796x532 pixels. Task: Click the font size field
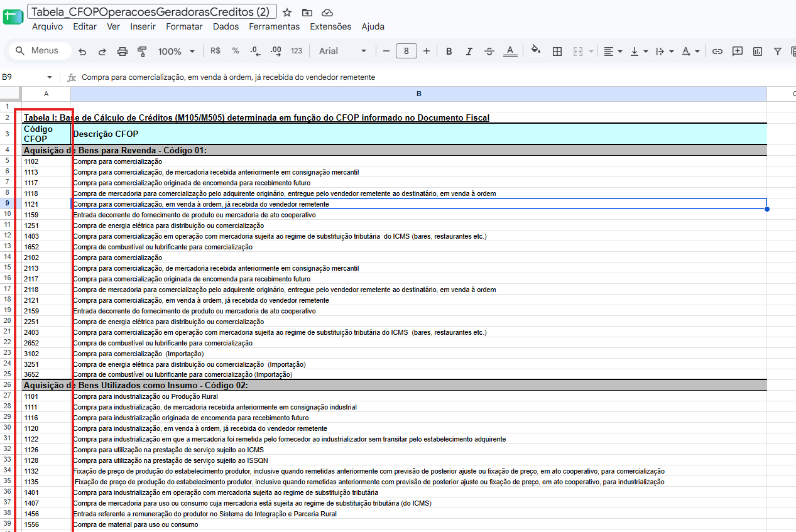coord(406,51)
